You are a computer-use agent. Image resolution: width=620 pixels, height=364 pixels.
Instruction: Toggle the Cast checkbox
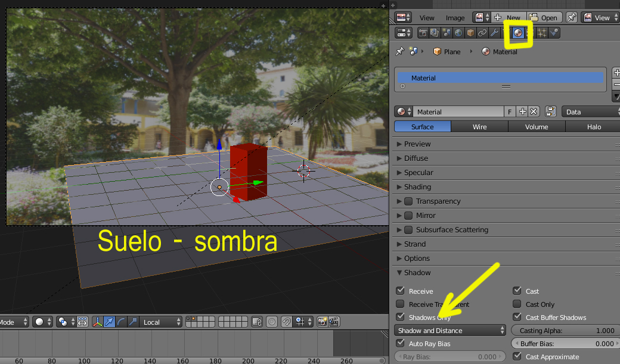click(517, 291)
